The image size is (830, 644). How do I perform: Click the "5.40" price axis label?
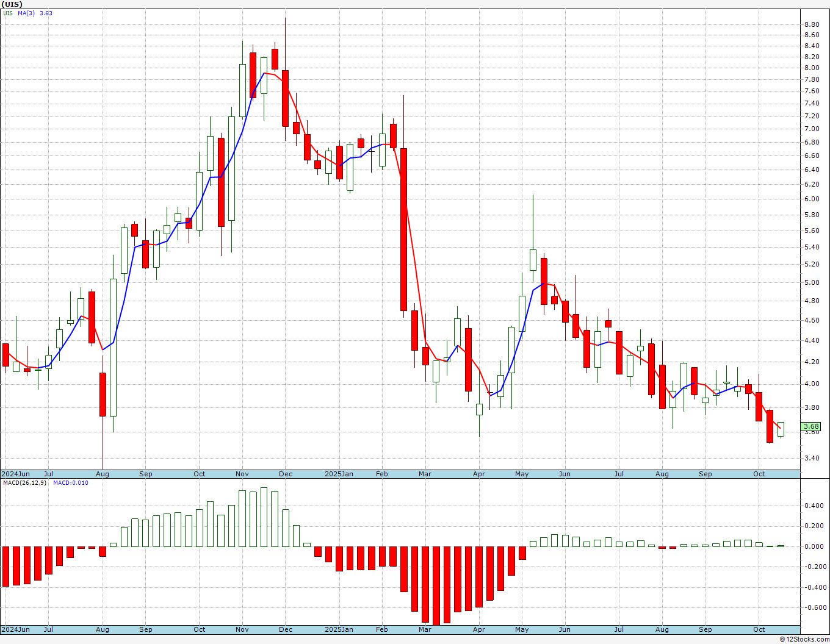(812, 247)
